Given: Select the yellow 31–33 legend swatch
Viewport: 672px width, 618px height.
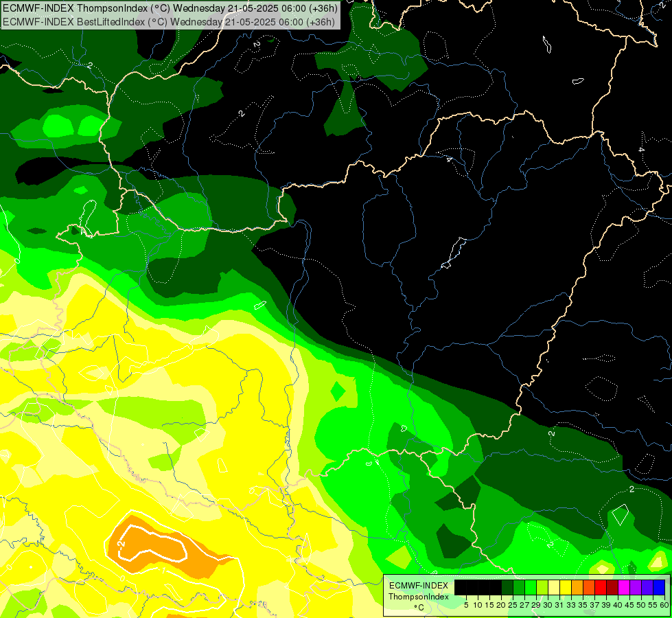Looking at the screenshot, I should click(566, 587).
